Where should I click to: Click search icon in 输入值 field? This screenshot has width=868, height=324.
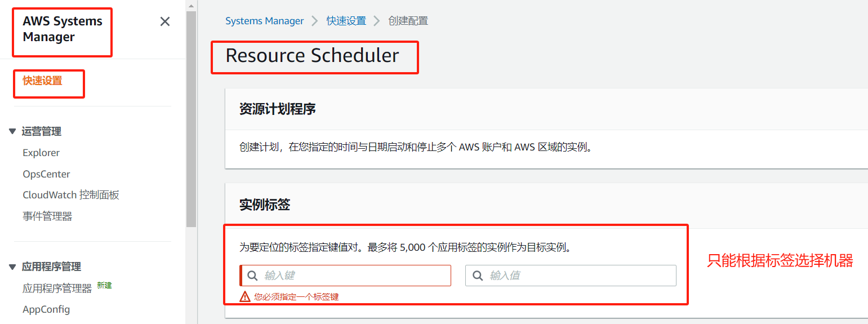(478, 276)
